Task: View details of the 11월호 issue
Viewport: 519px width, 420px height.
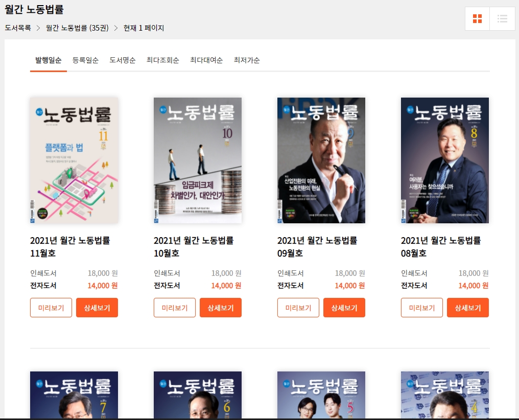Action: (97, 308)
